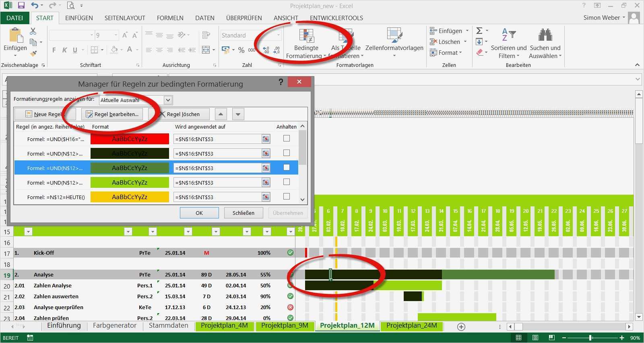The height and width of the screenshot is (343, 644).
Task: Toggle underline formatting (U)
Action: point(75,50)
